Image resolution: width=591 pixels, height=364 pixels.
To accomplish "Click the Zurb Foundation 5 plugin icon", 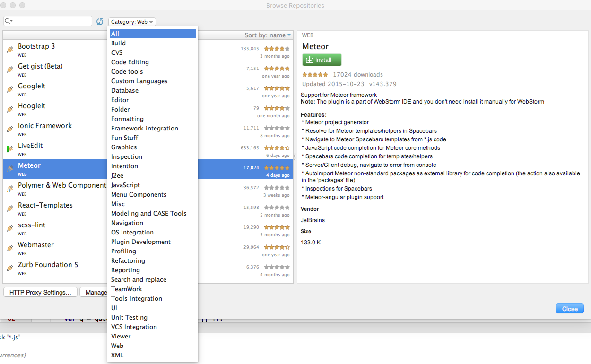I will 10,268.
